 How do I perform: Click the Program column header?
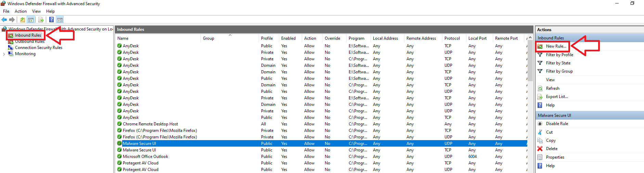pyautogui.click(x=358, y=38)
